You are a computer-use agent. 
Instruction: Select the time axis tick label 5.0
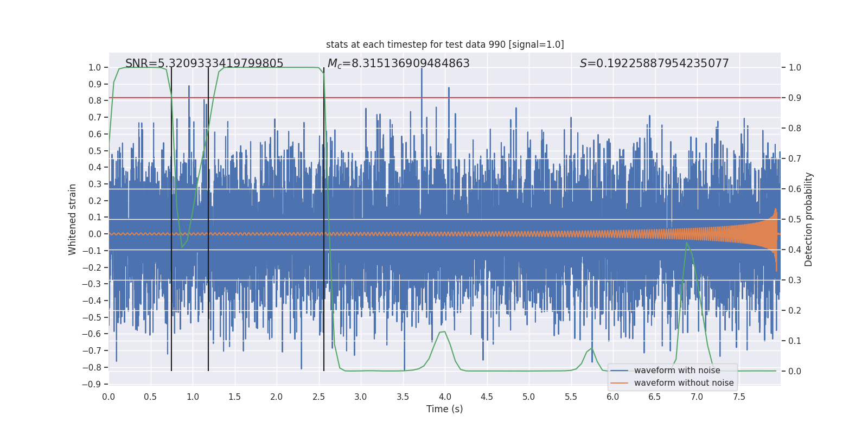(x=529, y=397)
